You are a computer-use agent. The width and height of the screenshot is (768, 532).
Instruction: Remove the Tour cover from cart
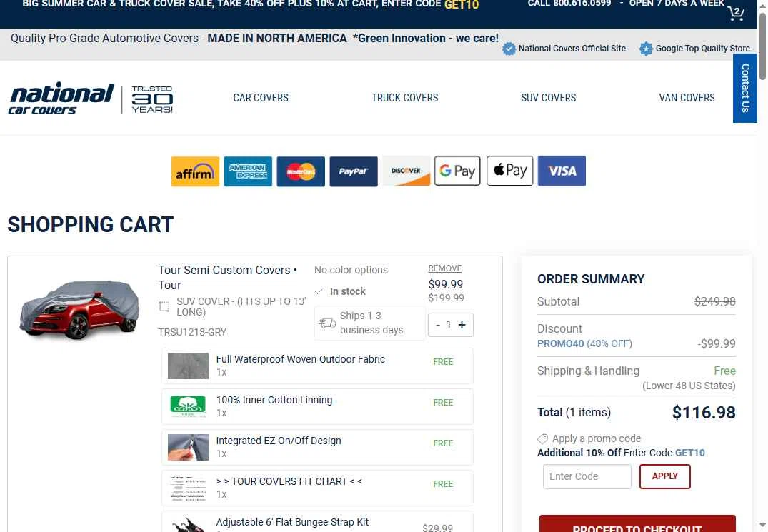point(445,268)
